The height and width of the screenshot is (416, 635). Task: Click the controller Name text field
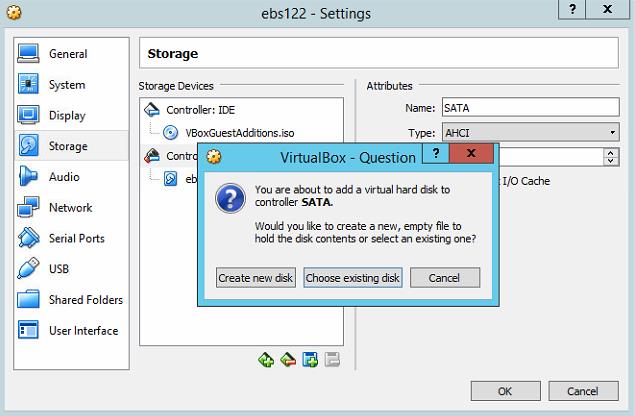pyautogui.click(x=530, y=108)
